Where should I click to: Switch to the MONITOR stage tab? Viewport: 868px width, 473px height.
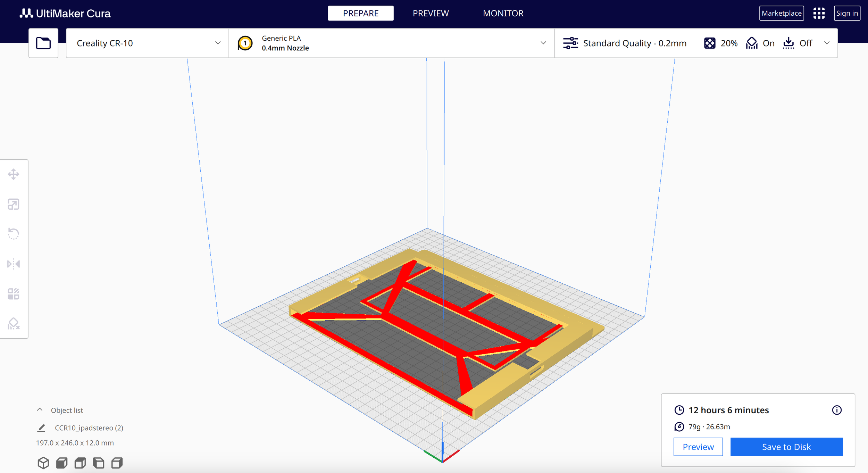click(x=503, y=13)
